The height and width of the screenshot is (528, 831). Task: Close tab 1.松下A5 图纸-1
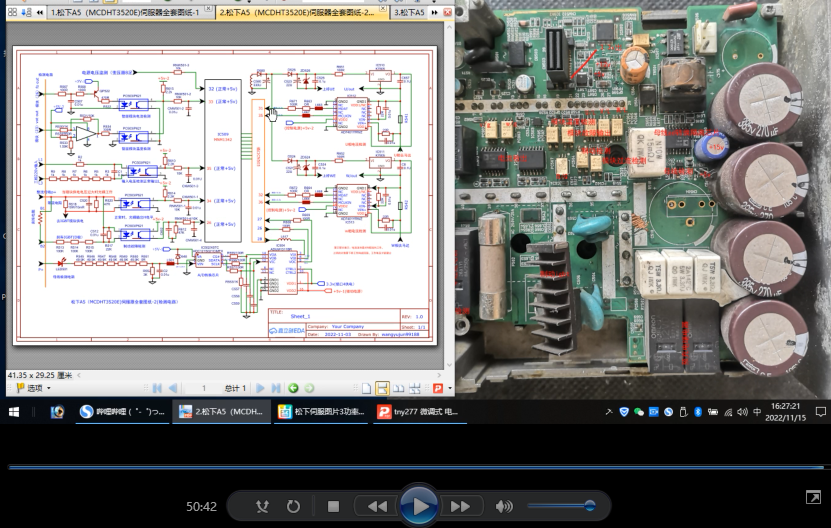coord(209,9)
